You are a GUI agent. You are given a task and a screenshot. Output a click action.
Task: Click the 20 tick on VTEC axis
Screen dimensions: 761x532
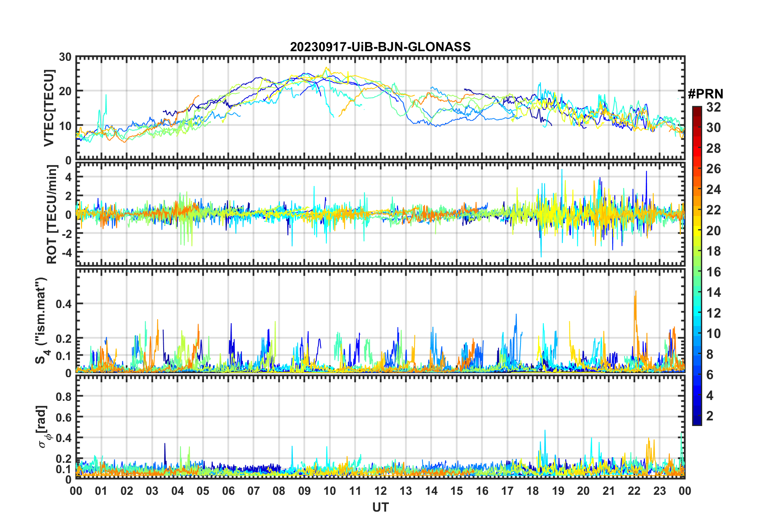tap(65, 91)
